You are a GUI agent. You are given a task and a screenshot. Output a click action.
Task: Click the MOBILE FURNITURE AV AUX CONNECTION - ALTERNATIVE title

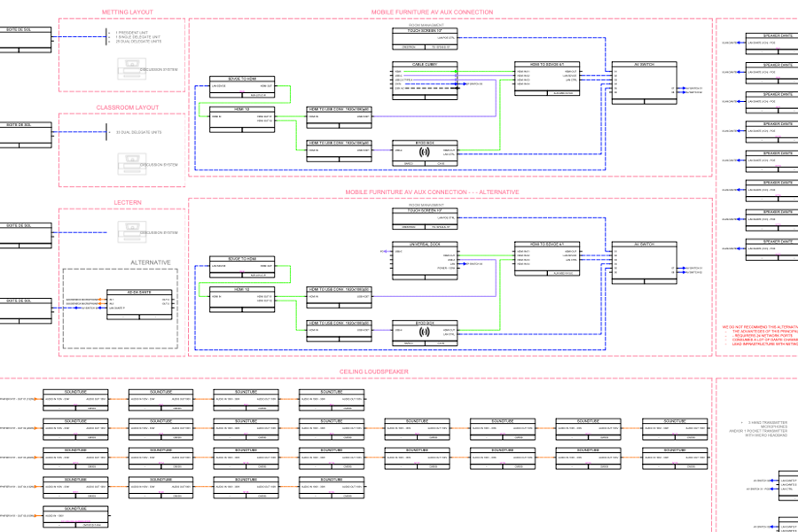pos(432,192)
